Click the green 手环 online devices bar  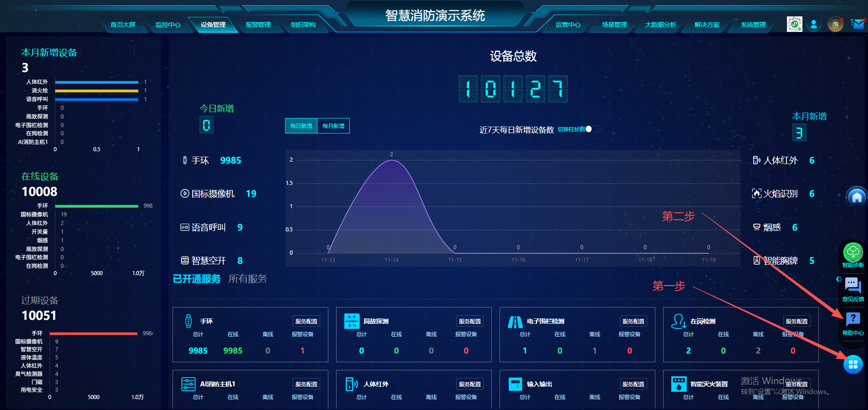pos(97,206)
